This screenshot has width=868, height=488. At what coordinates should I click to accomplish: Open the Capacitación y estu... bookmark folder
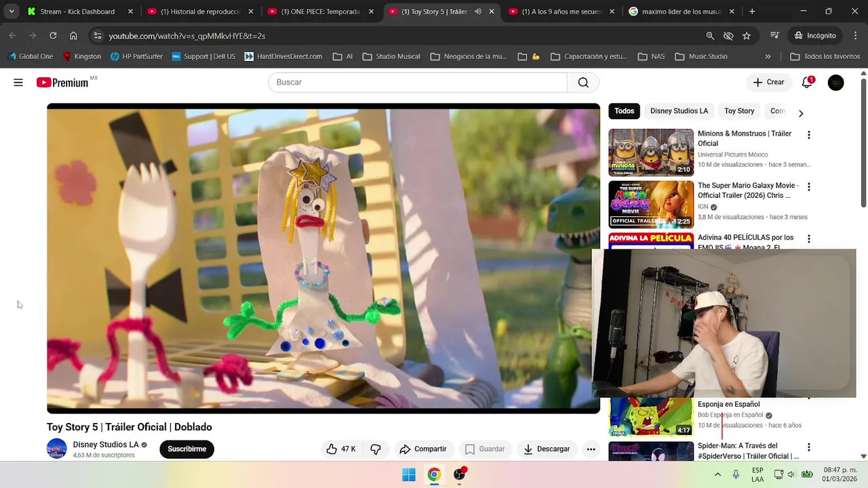pos(589,56)
